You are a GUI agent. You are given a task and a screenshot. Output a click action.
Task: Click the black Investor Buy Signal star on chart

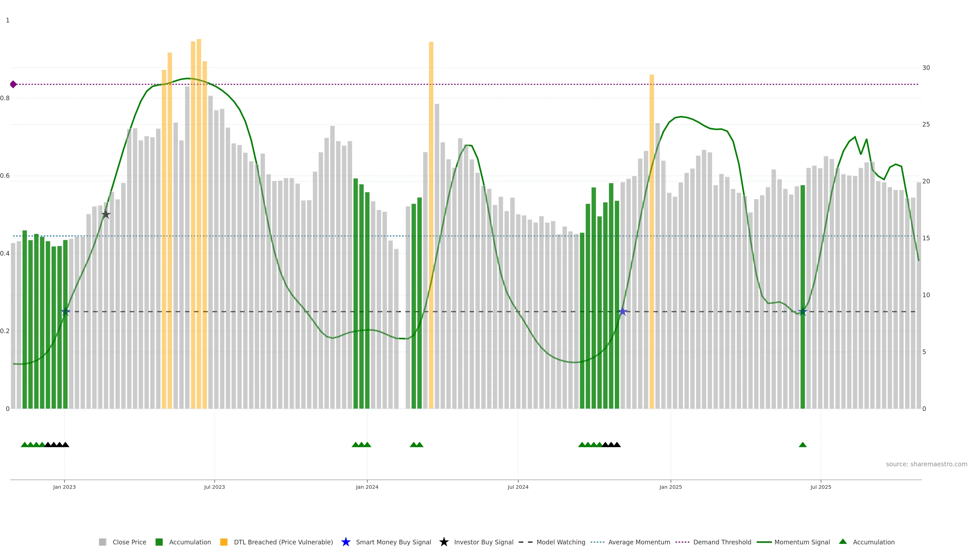[106, 215]
